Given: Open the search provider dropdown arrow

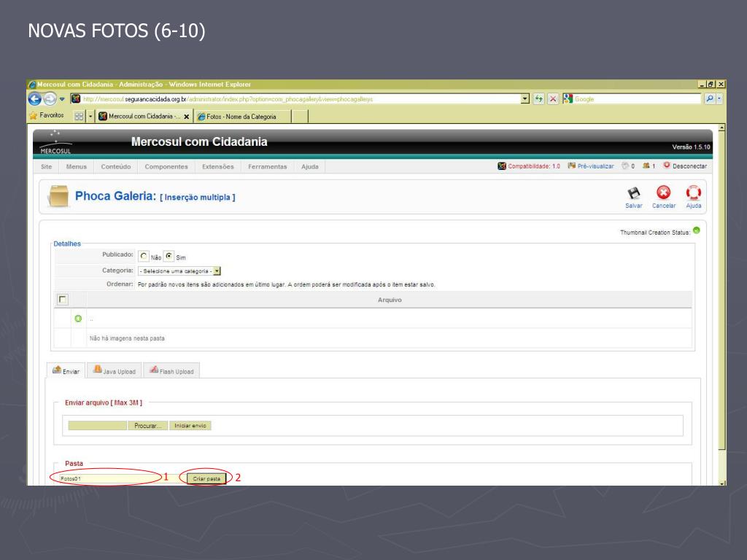Looking at the screenshot, I should tap(719, 98).
